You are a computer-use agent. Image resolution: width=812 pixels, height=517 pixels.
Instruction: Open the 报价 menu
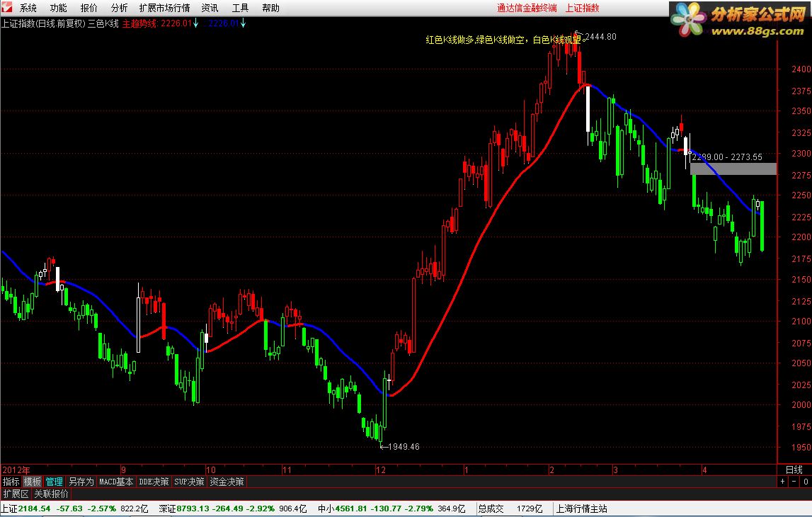(88, 8)
